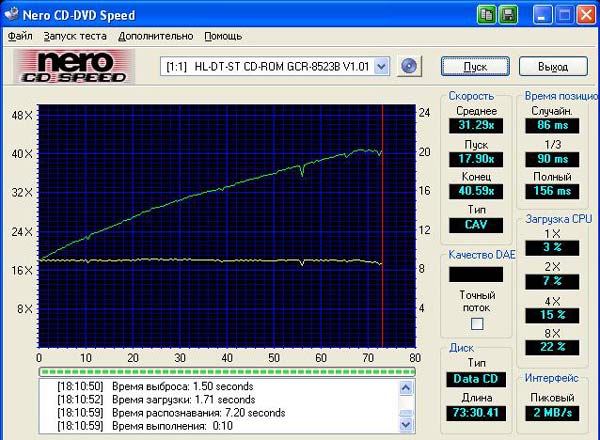Click the green save floppy icon
600x440 pixels.
click(x=508, y=14)
